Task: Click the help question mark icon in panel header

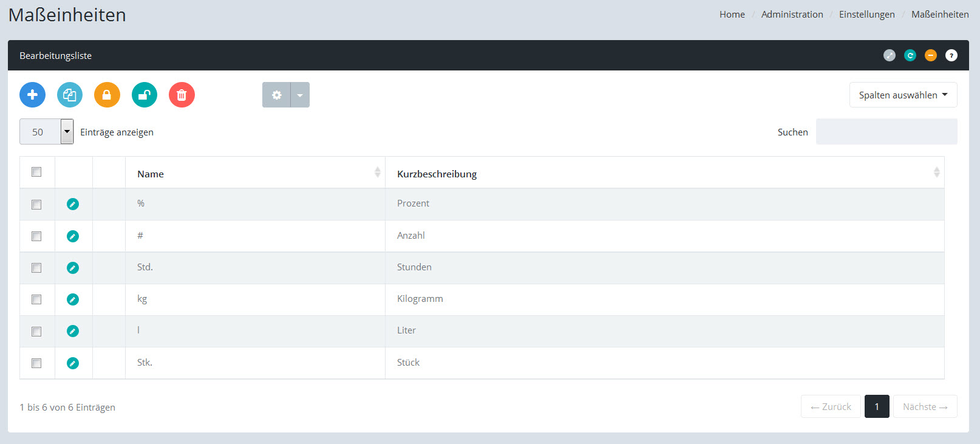Action: point(951,55)
